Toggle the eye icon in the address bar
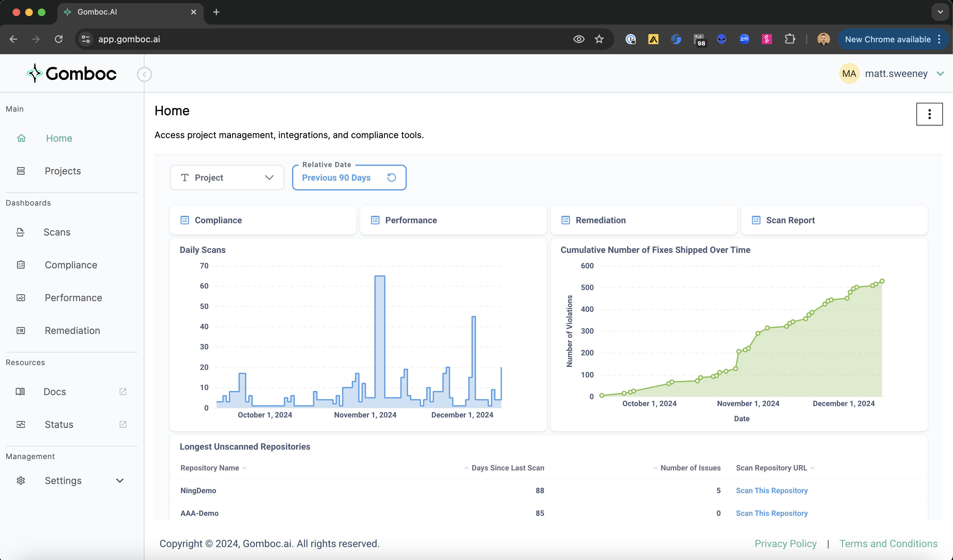 (x=579, y=39)
